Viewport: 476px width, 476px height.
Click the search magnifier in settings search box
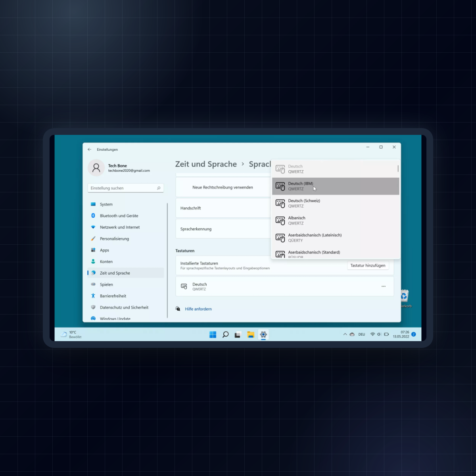[x=159, y=188]
